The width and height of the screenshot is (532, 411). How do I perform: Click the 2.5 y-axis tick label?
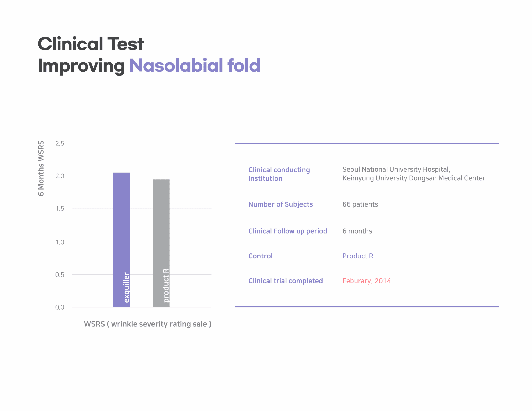[60, 144]
